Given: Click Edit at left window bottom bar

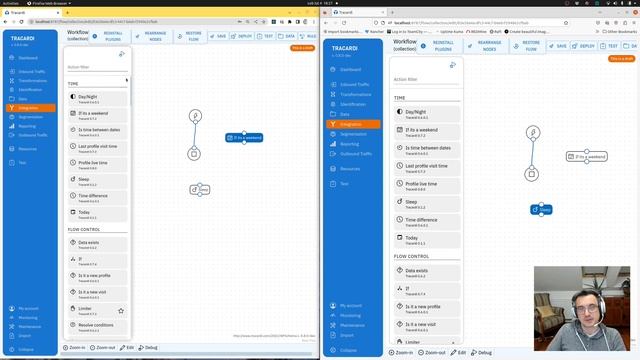Looking at the screenshot, I should (127, 348).
